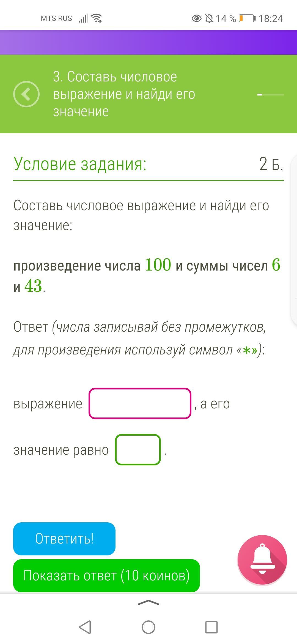The width and height of the screenshot is (297, 644).
Task: Click the task progress bar indicator
Action: (x=271, y=94)
